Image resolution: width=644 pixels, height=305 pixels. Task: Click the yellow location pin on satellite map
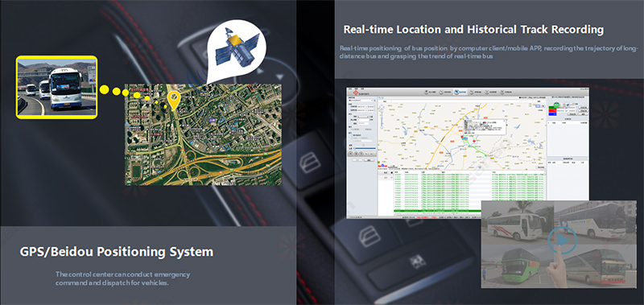(174, 101)
